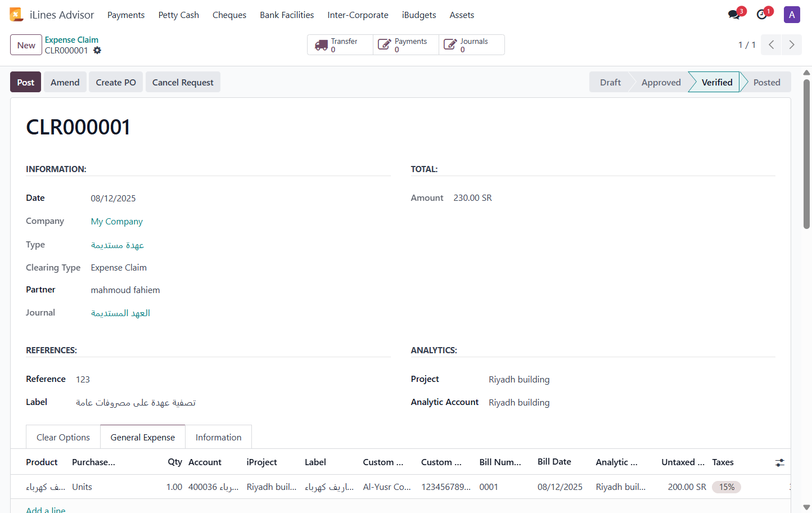Image resolution: width=812 pixels, height=513 pixels.
Task: Open the activities clock icon
Action: click(x=762, y=15)
